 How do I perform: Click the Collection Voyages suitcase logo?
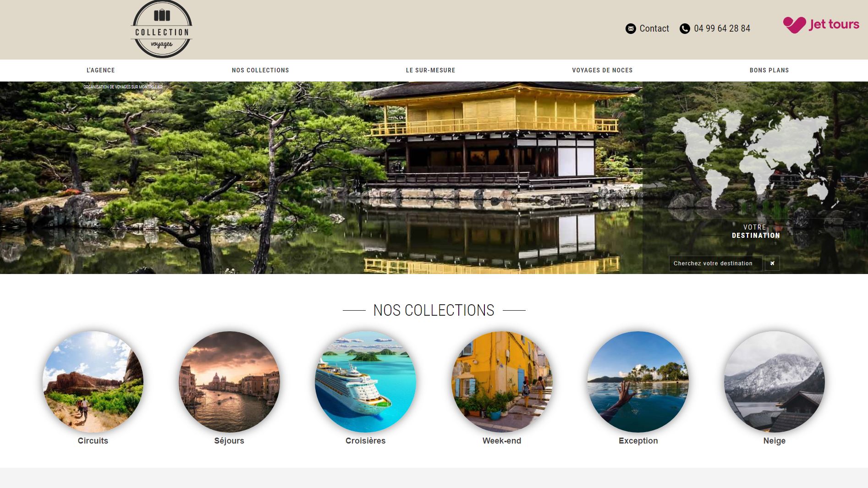coord(161,29)
